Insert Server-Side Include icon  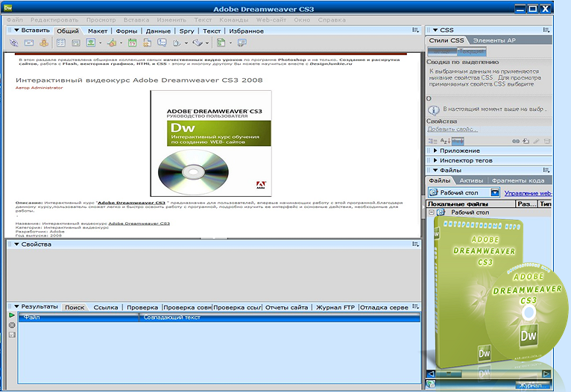coord(147,43)
